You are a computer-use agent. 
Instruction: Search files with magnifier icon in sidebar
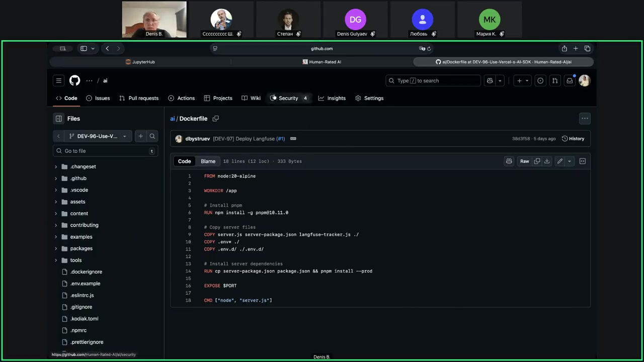[152, 136]
